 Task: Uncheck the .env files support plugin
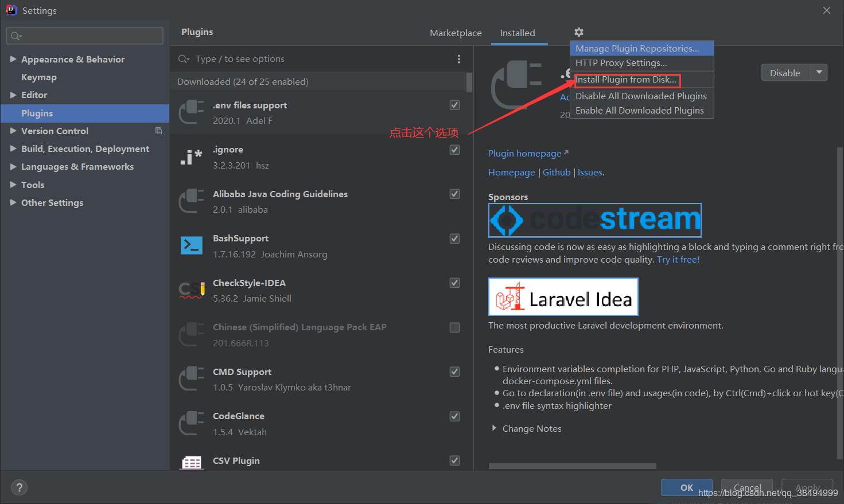click(x=455, y=105)
